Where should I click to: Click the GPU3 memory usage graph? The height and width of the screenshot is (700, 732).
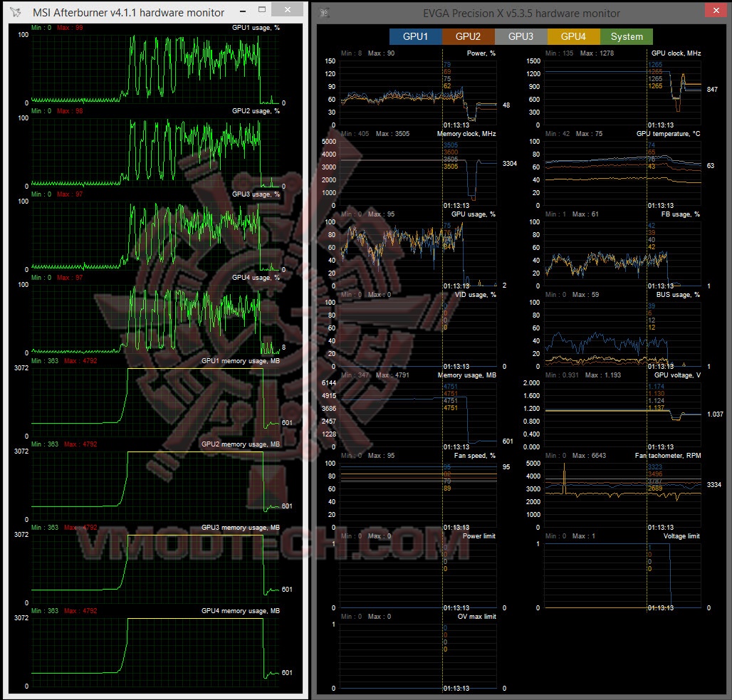155,568
